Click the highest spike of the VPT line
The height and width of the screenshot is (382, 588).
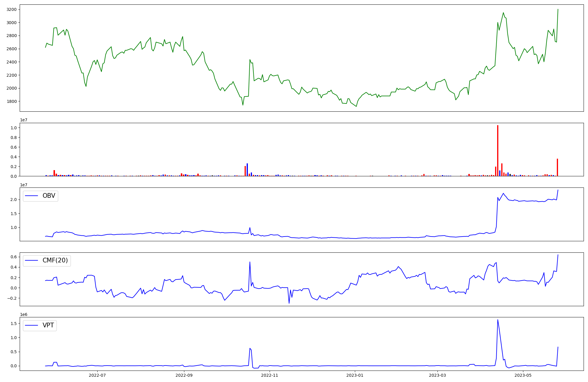point(497,320)
